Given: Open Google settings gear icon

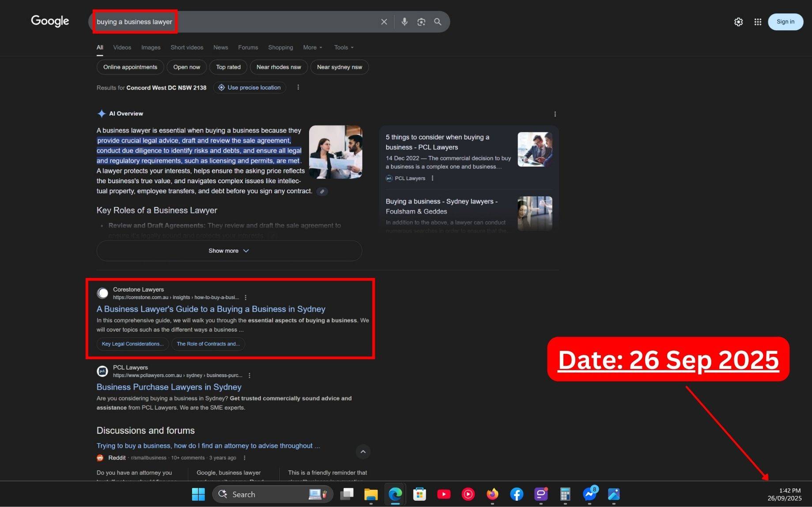Looking at the screenshot, I should coord(738,22).
